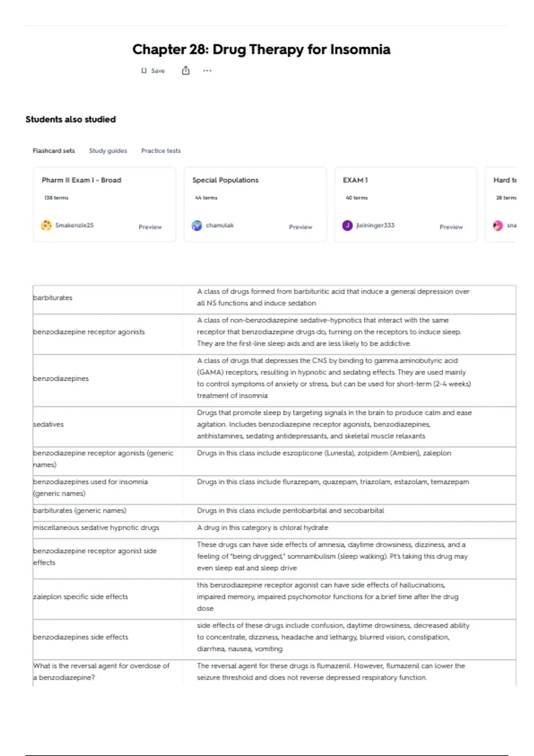Click the Smakenzie25 user avatar
The height and width of the screenshot is (756, 534).
pos(46,225)
